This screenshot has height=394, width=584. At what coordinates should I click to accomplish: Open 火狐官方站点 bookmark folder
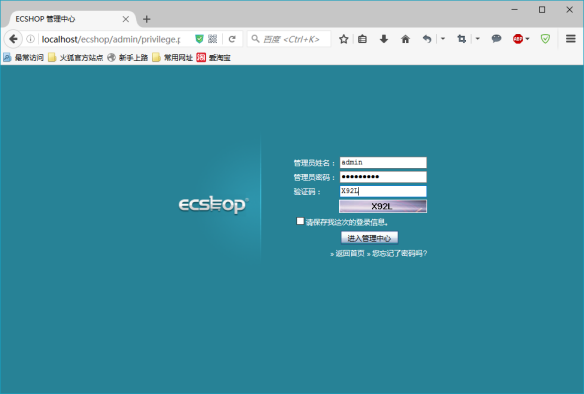click(x=76, y=57)
